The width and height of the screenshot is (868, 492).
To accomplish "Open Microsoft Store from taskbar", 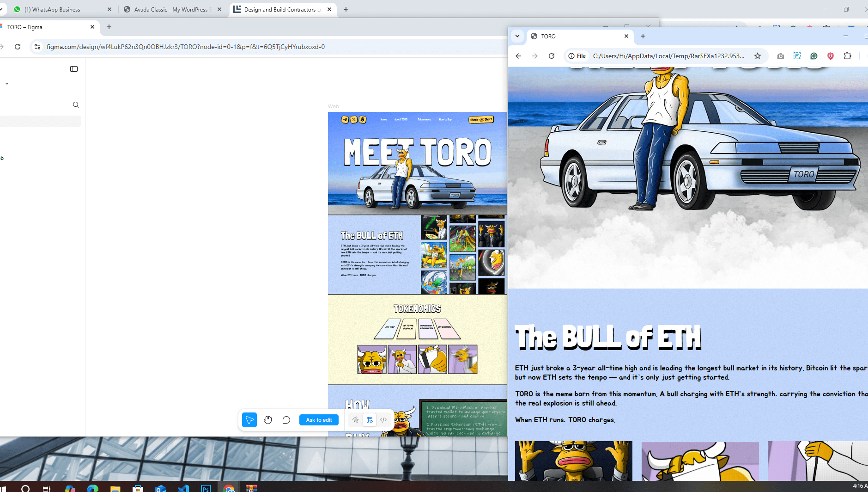I will click(x=138, y=488).
